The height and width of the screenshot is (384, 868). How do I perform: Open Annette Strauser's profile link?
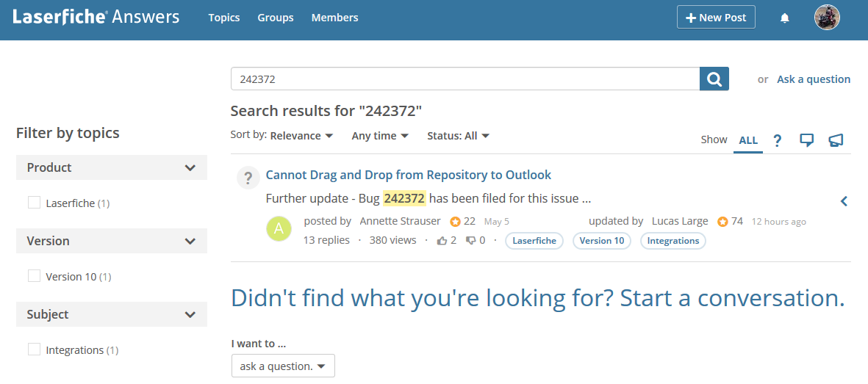point(401,221)
